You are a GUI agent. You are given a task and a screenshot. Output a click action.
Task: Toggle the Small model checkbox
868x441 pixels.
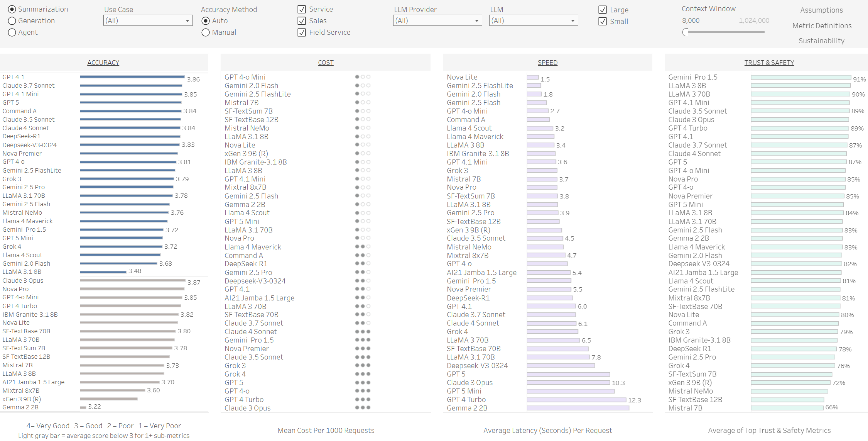[x=603, y=22]
